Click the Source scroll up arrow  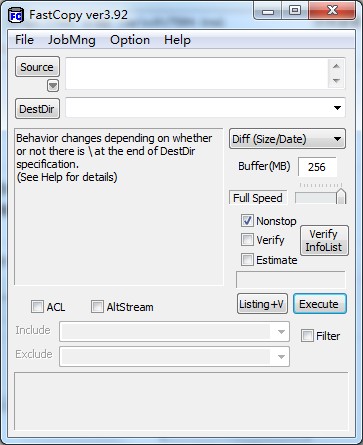click(x=336, y=66)
